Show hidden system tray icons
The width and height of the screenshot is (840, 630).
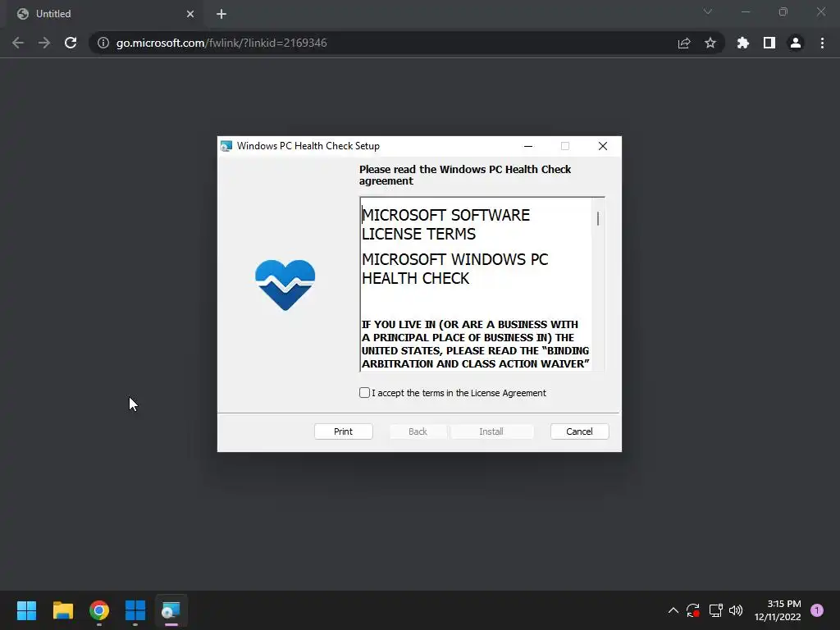tap(673, 610)
